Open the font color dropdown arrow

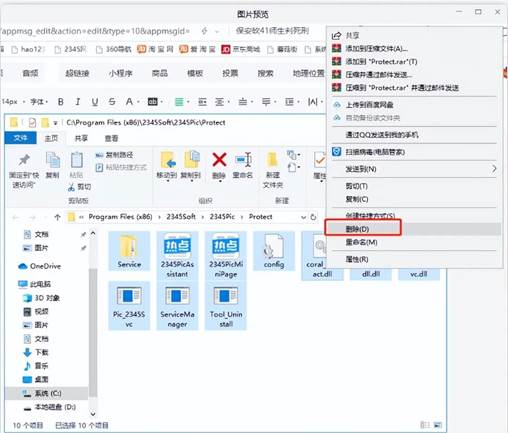tap(138, 102)
